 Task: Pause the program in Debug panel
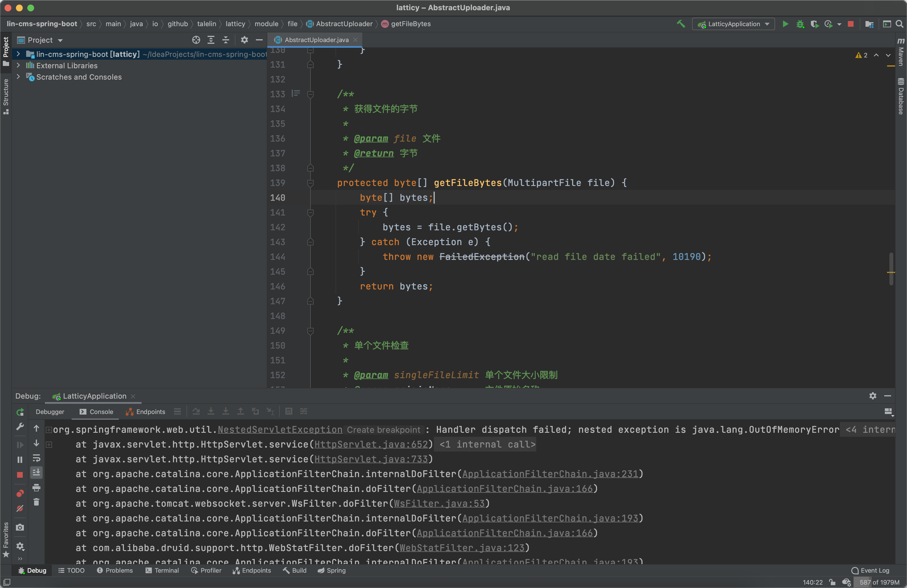click(20, 459)
